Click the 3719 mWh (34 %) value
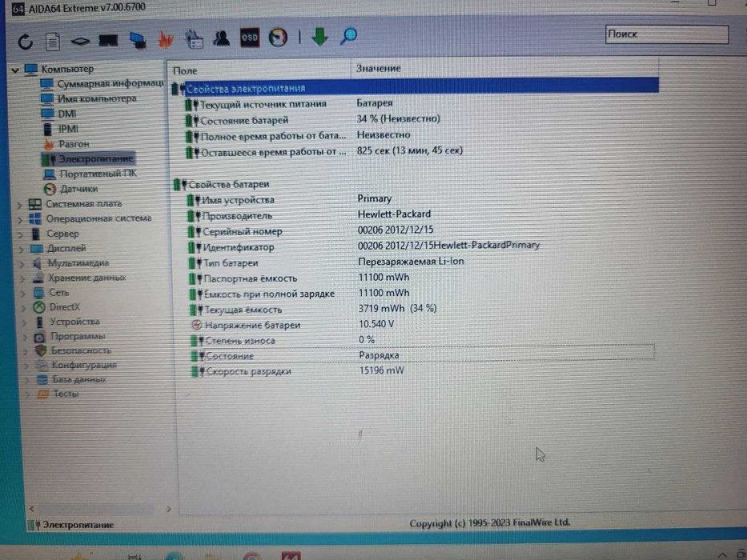The image size is (747, 560). click(397, 308)
